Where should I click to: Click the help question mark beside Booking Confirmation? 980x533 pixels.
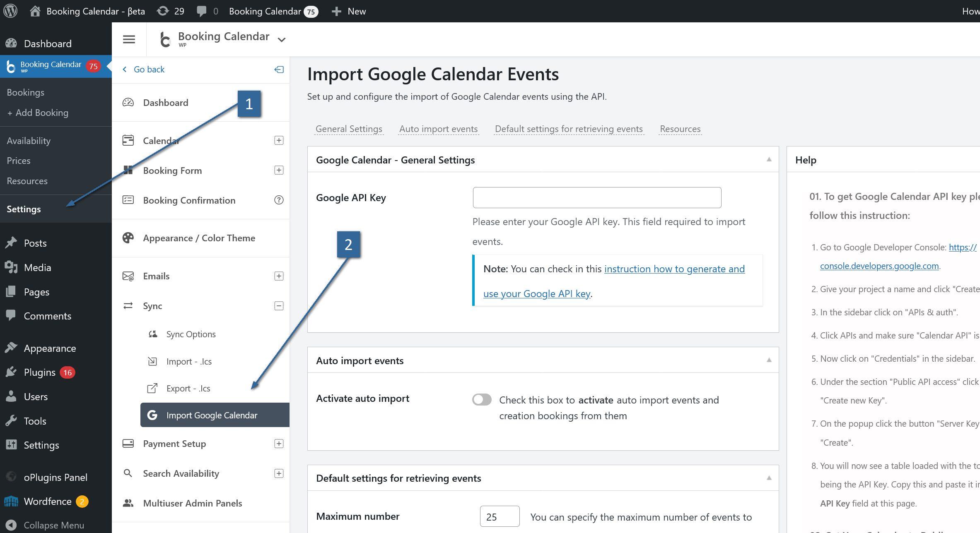[x=279, y=200]
